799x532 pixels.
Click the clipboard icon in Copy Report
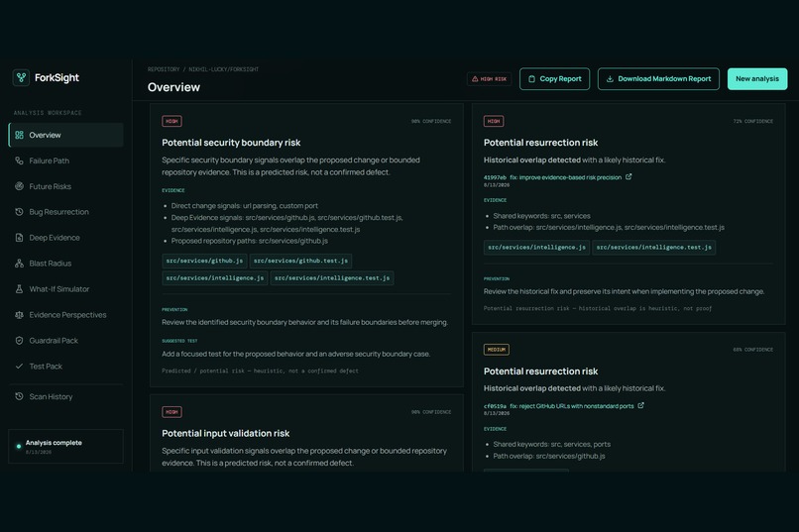[x=532, y=79]
